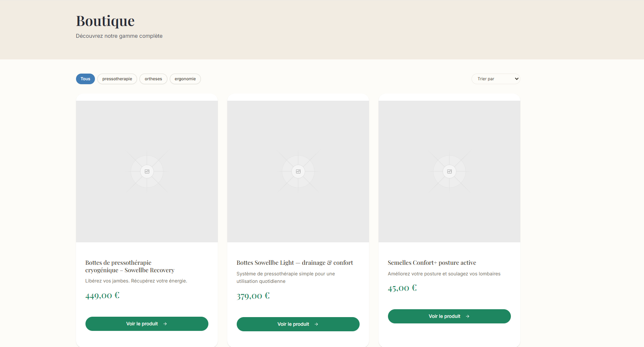
Task: Click the arrow icon under the 45,00 € product
Action: click(468, 316)
